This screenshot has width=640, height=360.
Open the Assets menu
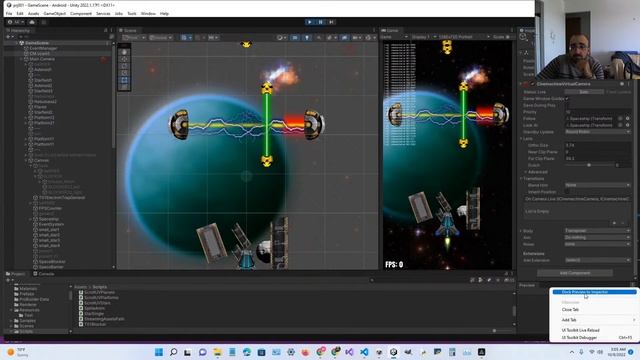tap(33, 13)
